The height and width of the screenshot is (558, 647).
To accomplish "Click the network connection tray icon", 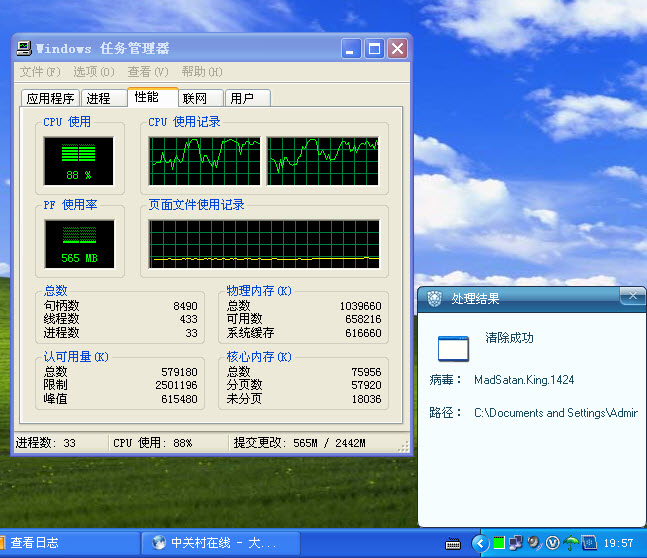I will click(515, 543).
